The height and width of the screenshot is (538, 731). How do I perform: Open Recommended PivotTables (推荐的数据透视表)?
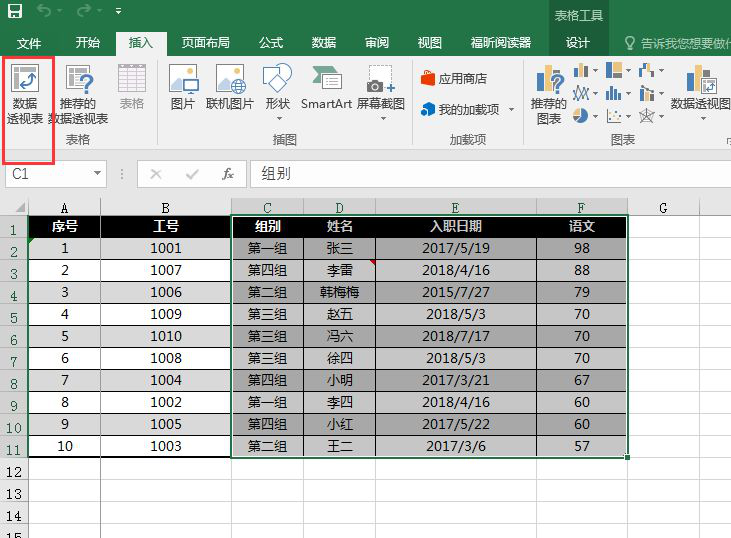click(84, 96)
